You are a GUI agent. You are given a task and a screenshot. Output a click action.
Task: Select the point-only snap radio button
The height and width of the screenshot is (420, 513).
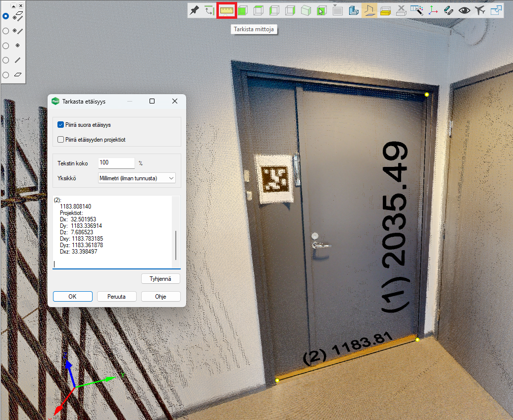click(x=6, y=46)
